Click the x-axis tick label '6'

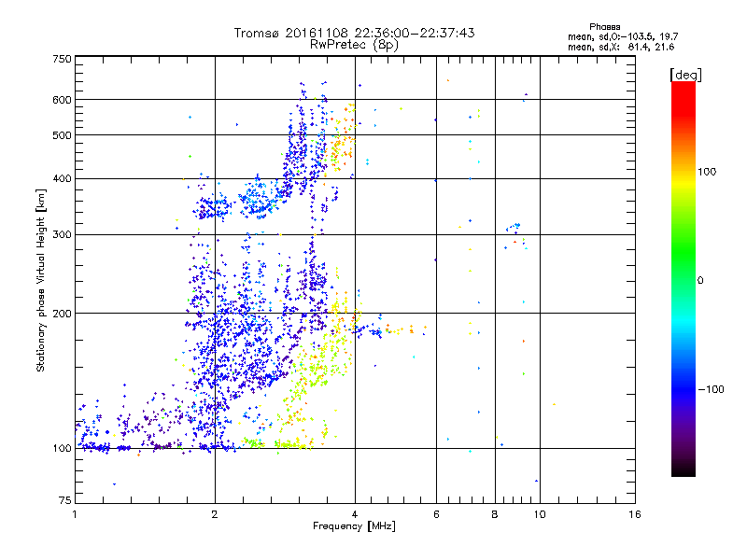(436, 514)
